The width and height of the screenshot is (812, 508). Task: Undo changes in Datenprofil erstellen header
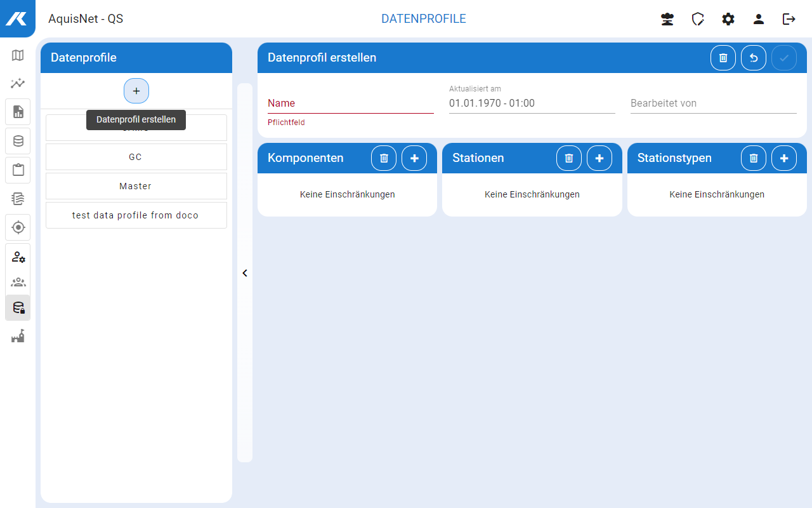[x=754, y=58]
